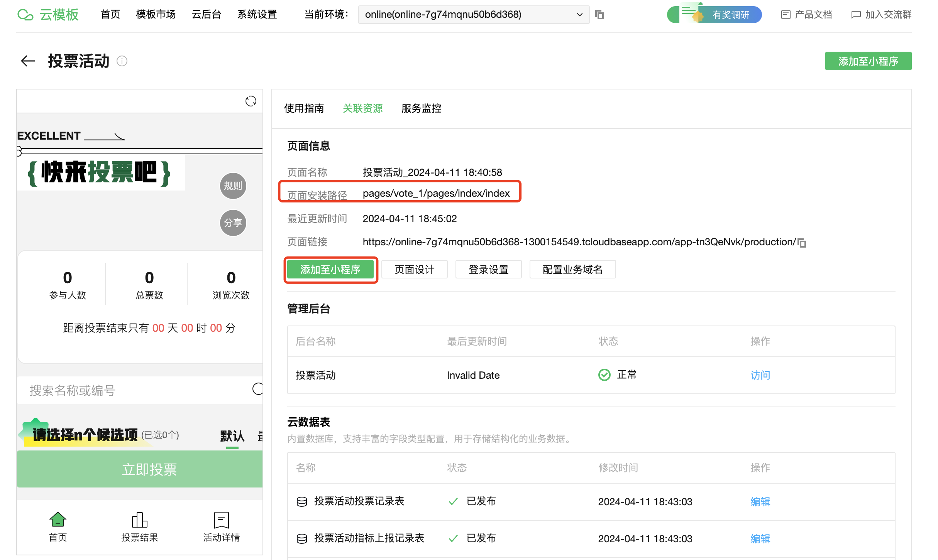Screen dimensions: 938x560
Task: Click the info icon next to 投票活动 title
Action: [122, 61]
